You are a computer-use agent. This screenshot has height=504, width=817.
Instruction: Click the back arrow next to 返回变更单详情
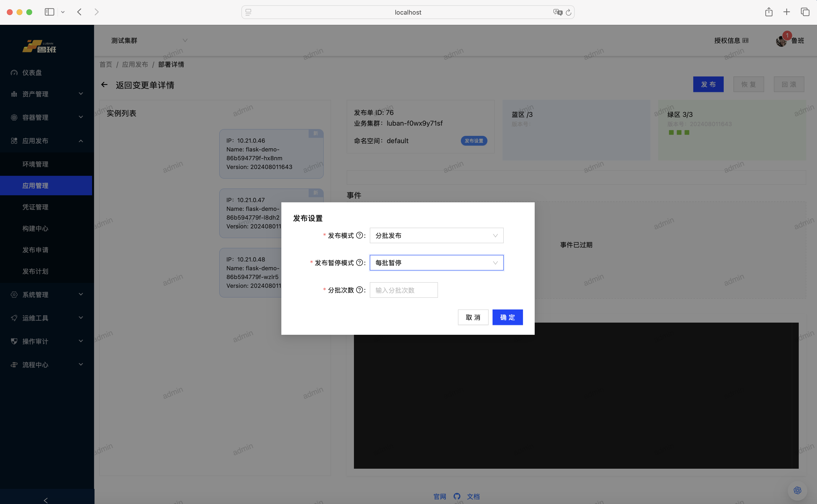tap(104, 85)
